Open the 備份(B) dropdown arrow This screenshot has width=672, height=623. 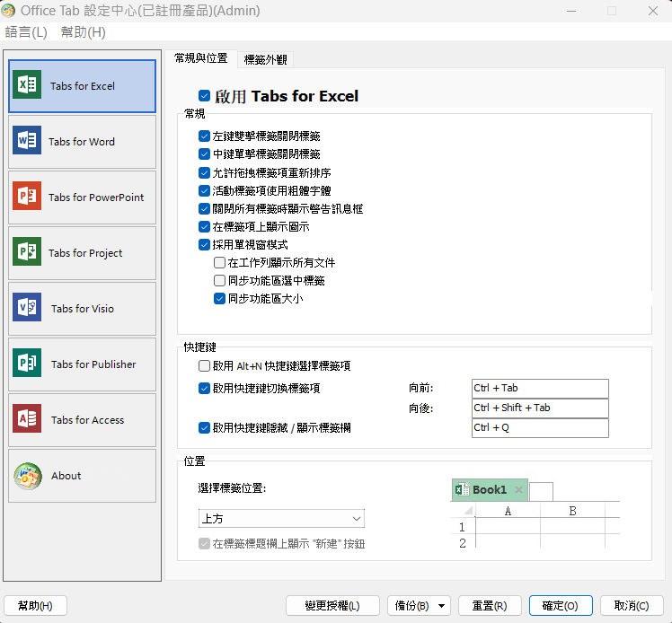[x=441, y=606]
